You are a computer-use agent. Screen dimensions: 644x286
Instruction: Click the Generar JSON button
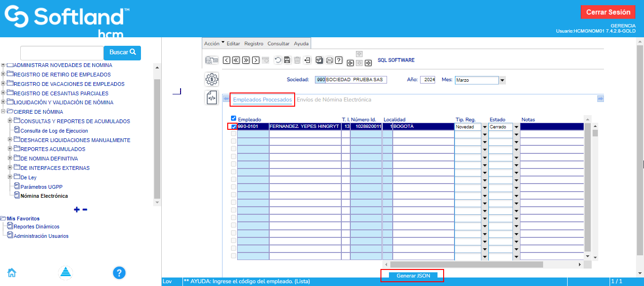point(413,276)
